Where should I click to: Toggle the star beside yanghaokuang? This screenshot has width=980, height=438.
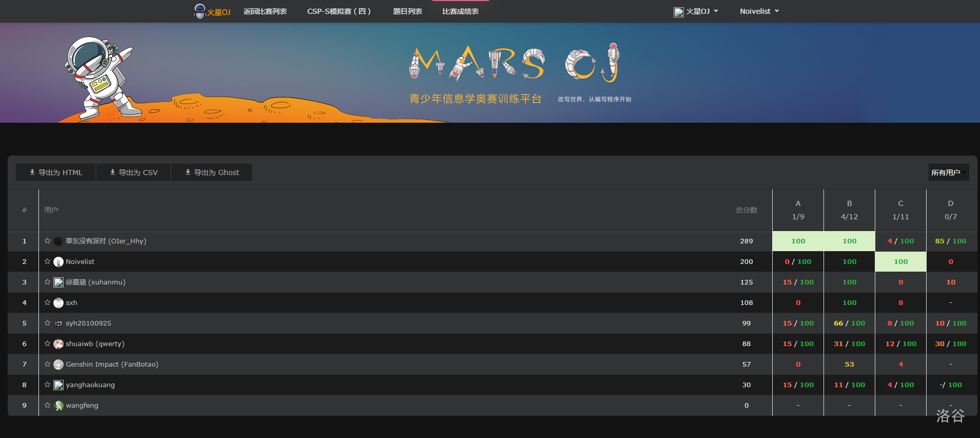pos(47,385)
